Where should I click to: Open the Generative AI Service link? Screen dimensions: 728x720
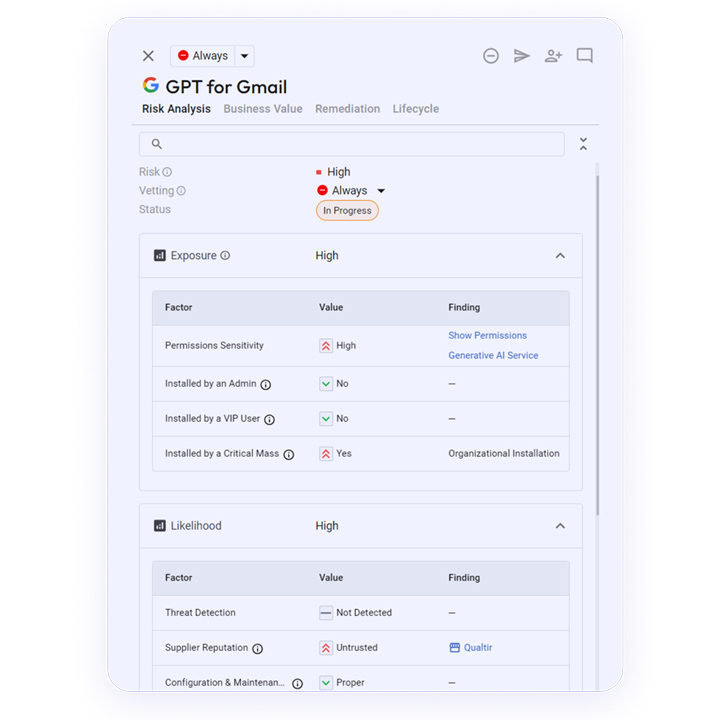click(493, 355)
